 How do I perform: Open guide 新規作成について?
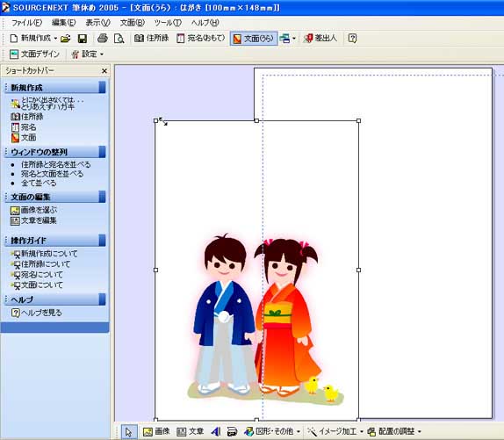click(44, 254)
